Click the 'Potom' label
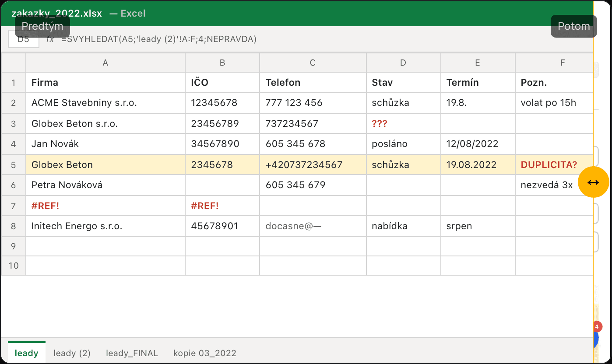 coord(573,26)
